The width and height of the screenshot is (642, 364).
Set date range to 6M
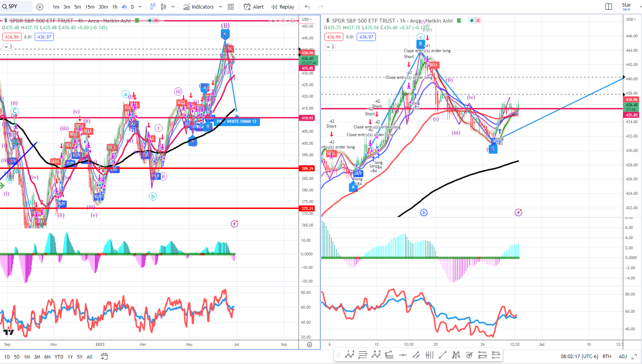pyautogui.click(x=47, y=357)
